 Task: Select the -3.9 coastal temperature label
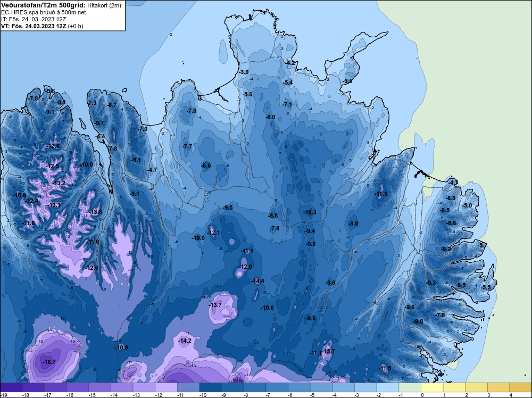pos(243,72)
